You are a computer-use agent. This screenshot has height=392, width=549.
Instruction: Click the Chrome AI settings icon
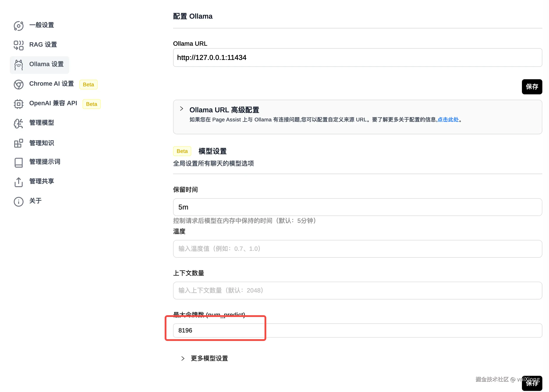click(x=19, y=85)
